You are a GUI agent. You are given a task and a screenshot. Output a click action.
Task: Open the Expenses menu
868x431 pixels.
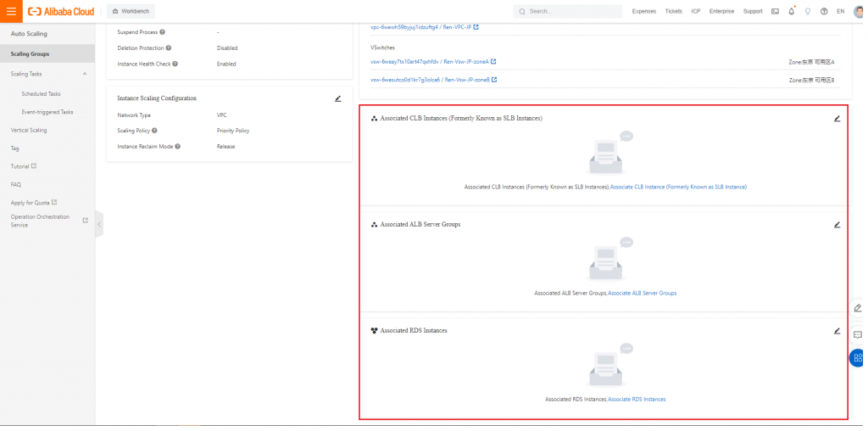click(644, 11)
